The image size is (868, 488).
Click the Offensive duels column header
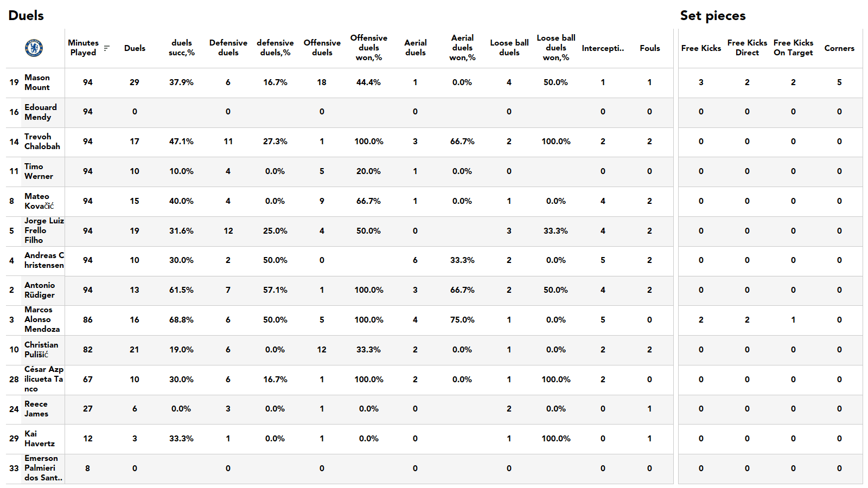[322, 48]
